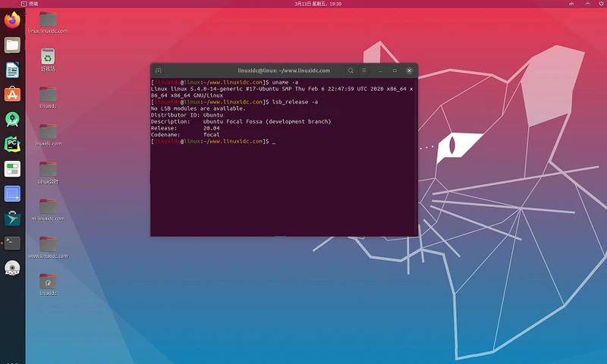This screenshot has height=364, width=607.
Task: Click the 'lsb_release -a' command text
Action: [x=295, y=102]
